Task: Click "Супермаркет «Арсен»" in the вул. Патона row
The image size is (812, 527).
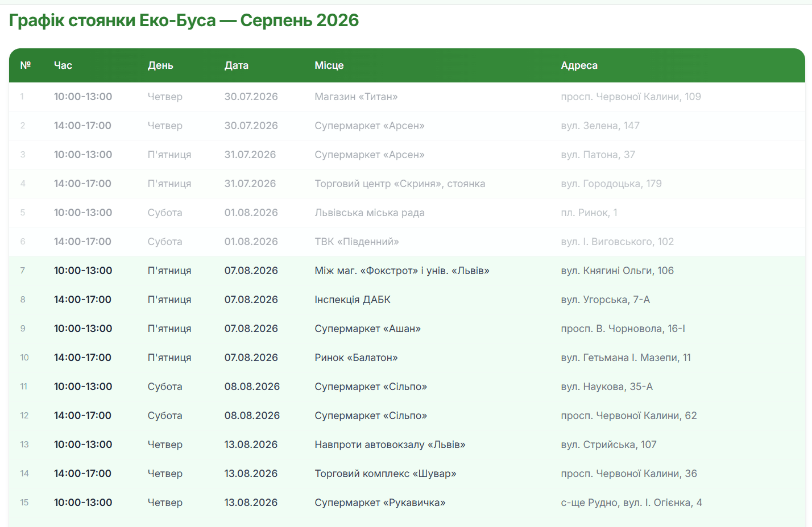Action: (x=370, y=155)
